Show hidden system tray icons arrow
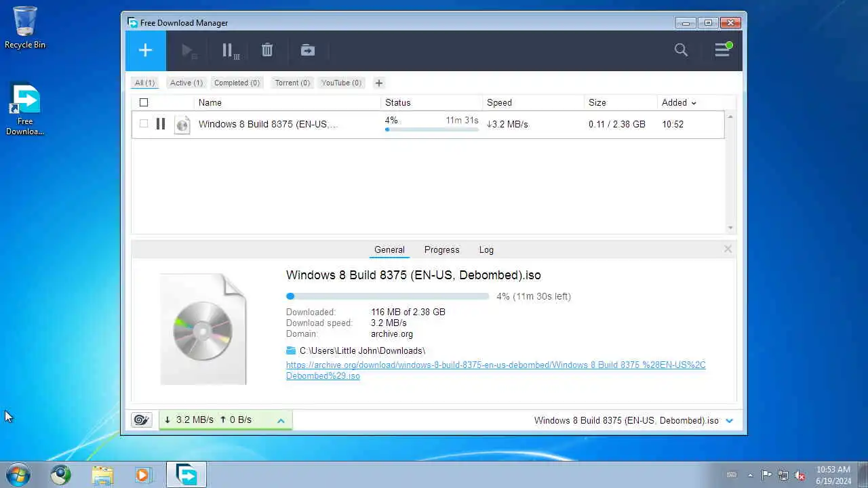 click(x=750, y=475)
